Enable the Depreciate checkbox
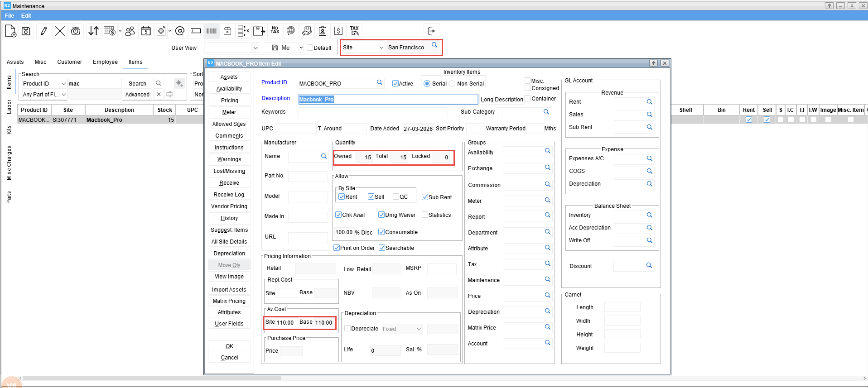868x388 pixels. pyautogui.click(x=347, y=329)
